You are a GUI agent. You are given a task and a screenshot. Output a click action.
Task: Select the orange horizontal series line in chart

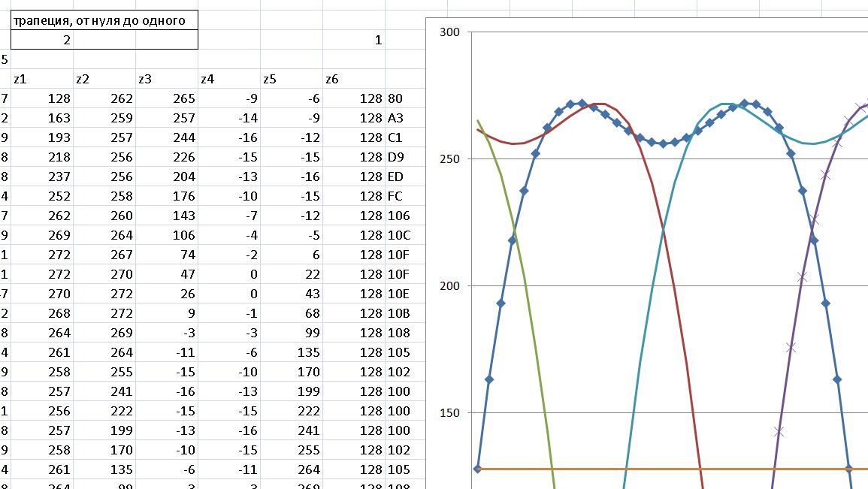pyautogui.click(x=664, y=469)
